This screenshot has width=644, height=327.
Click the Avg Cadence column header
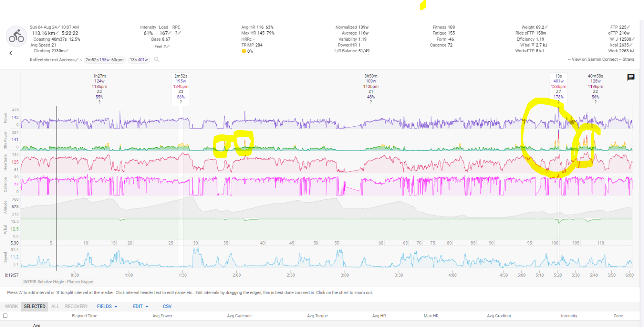(239, 316)
